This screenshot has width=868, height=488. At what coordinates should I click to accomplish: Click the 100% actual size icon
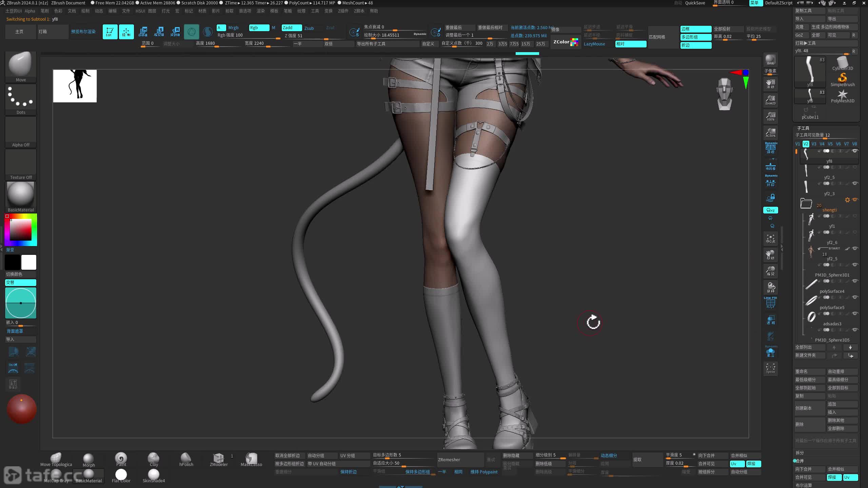[770, 116]
